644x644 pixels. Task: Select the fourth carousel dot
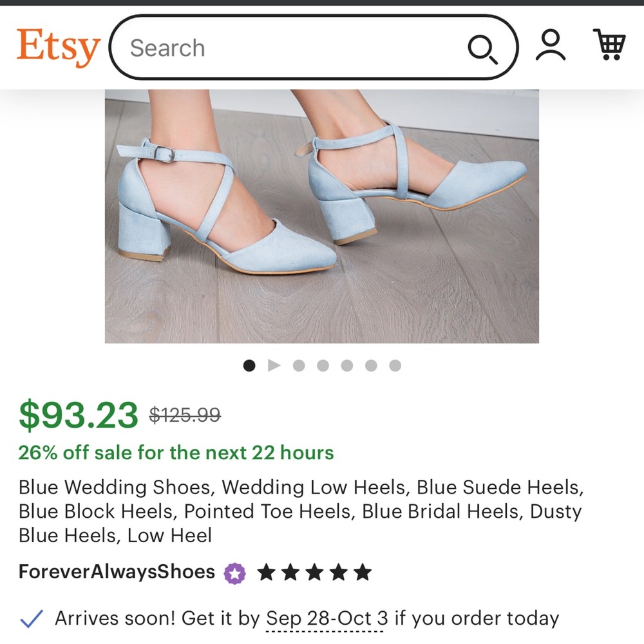[323, 365]
